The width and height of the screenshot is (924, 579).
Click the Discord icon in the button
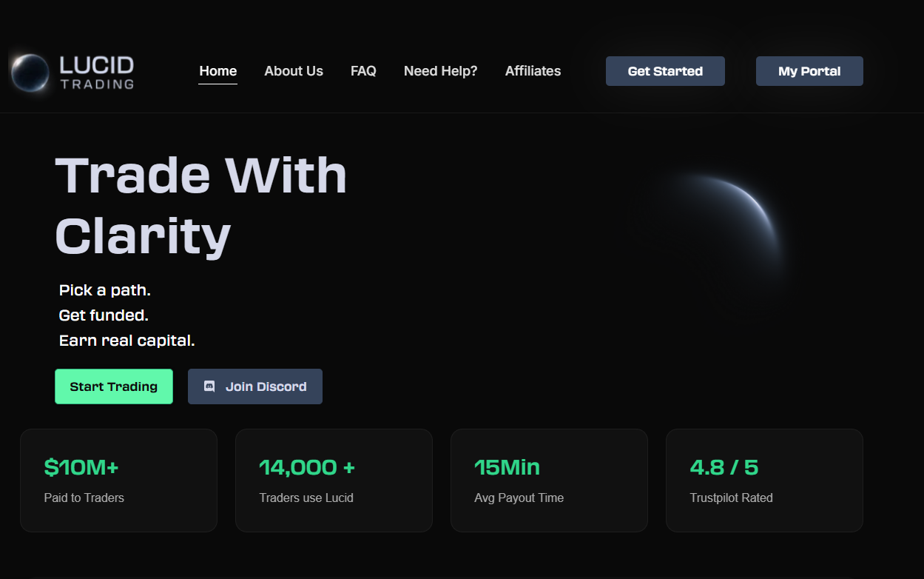pos(209,386)
